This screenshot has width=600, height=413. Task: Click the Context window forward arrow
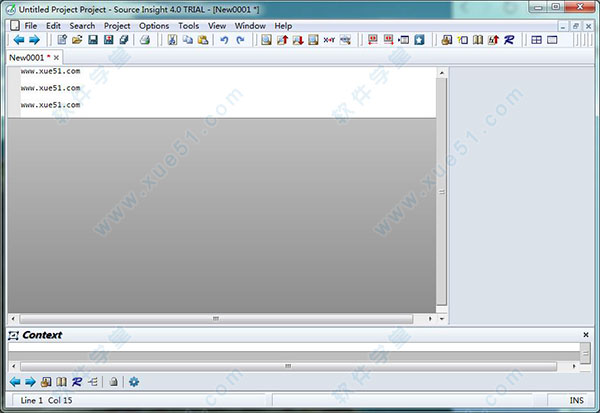coord(30,382)
